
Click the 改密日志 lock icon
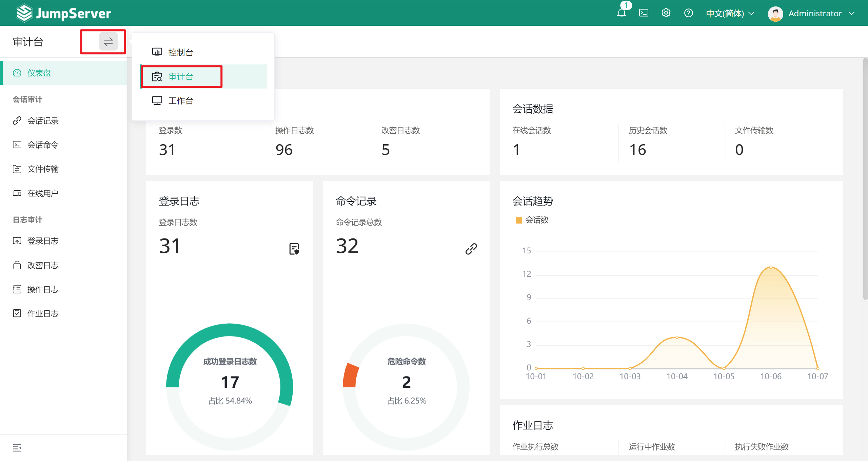tap(17, 265)
